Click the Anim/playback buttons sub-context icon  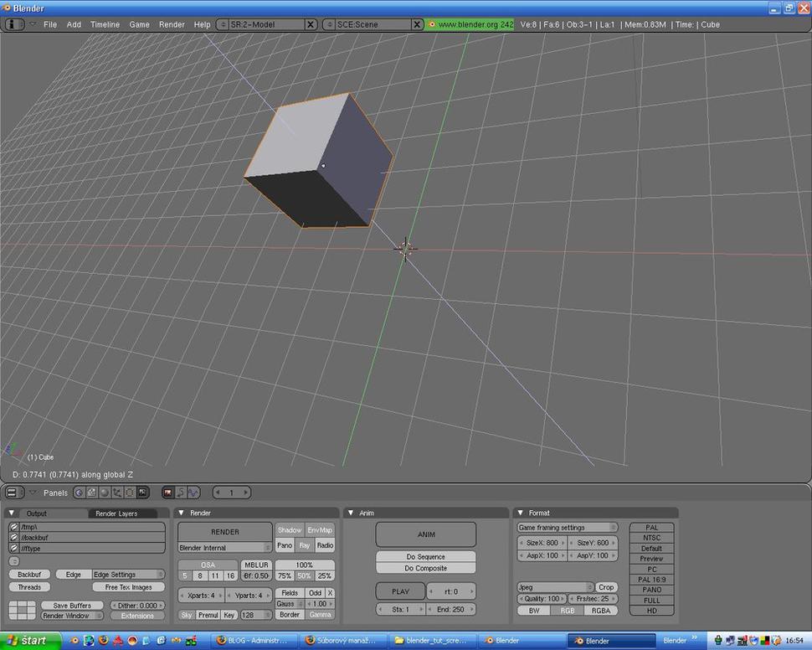point(180,493)
